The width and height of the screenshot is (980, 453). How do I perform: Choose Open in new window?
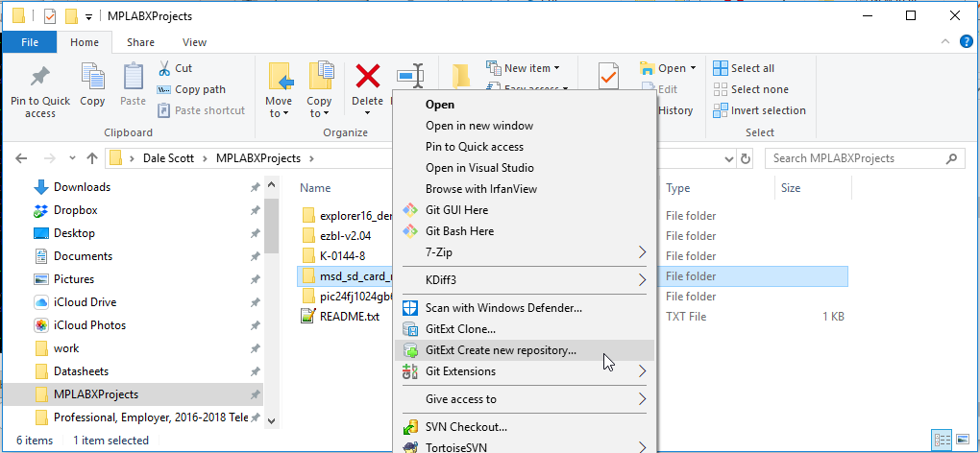479,126
